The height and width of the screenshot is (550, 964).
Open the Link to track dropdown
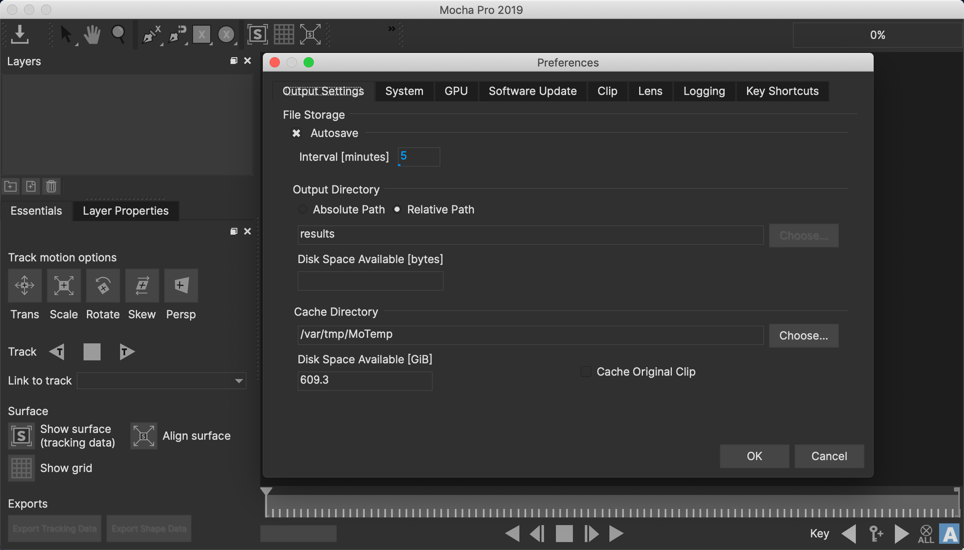(162, 381)
